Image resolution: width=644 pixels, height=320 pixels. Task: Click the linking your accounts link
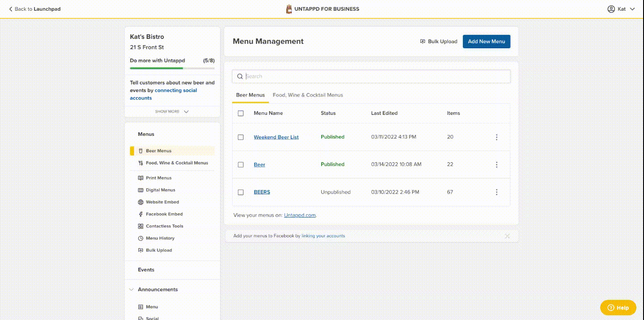[x=323, y=236]
